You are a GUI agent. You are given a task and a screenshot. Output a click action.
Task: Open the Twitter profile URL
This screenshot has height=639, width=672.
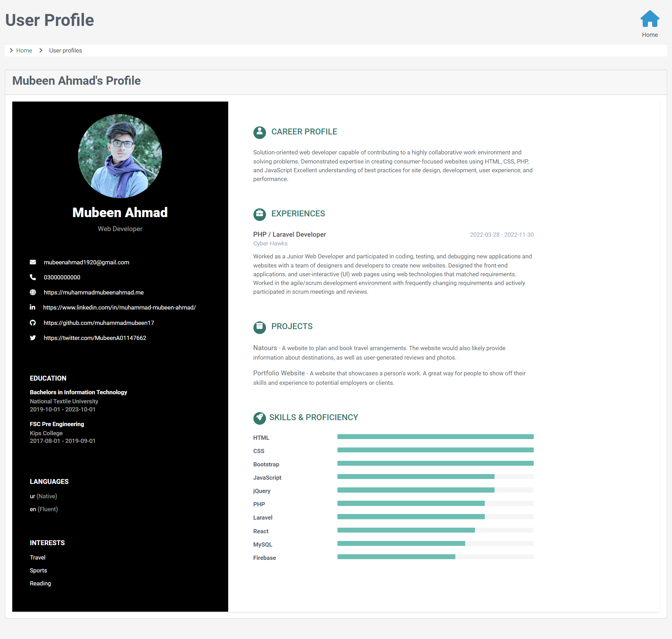[x=95, y=338]
